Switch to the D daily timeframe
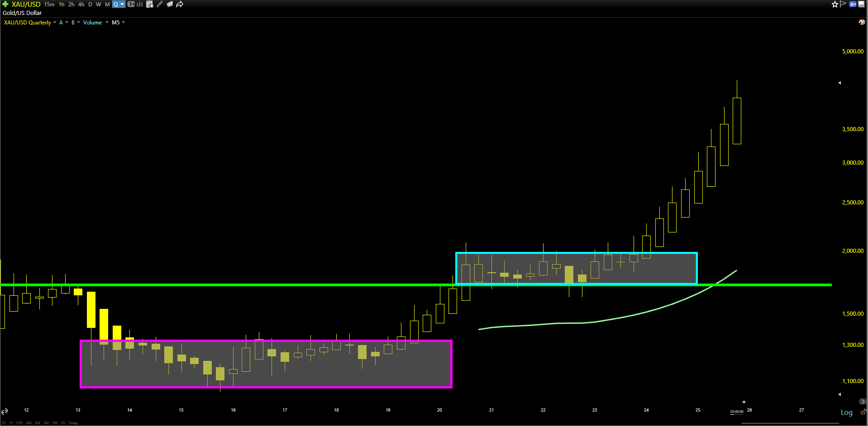This screenshot has height=426, width=868. [x=90, y=5]
